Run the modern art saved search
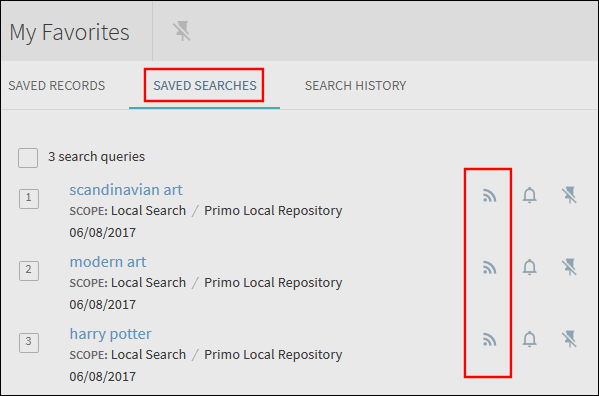Image resolution: width=599 pixels, height=396 pixels. (x=108, y=262)
